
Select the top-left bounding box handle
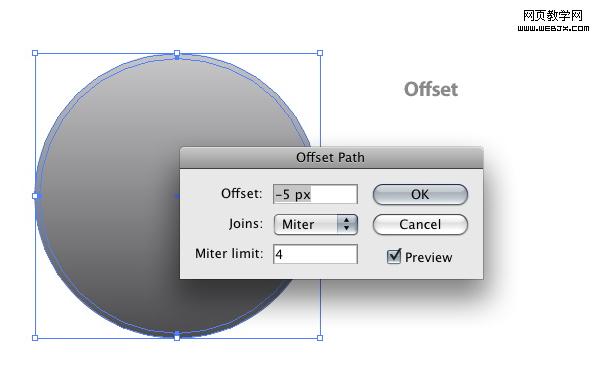pos(35,53)
